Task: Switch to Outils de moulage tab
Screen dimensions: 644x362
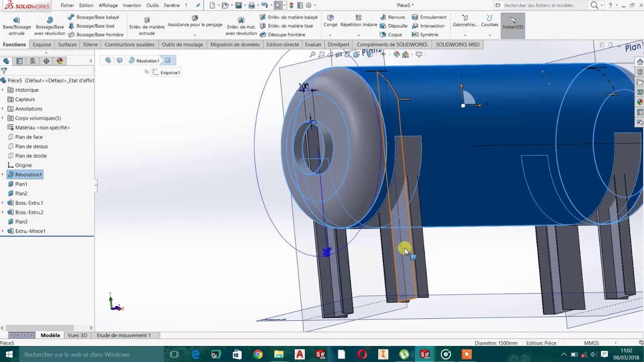Action: click(x=183, y=44)
